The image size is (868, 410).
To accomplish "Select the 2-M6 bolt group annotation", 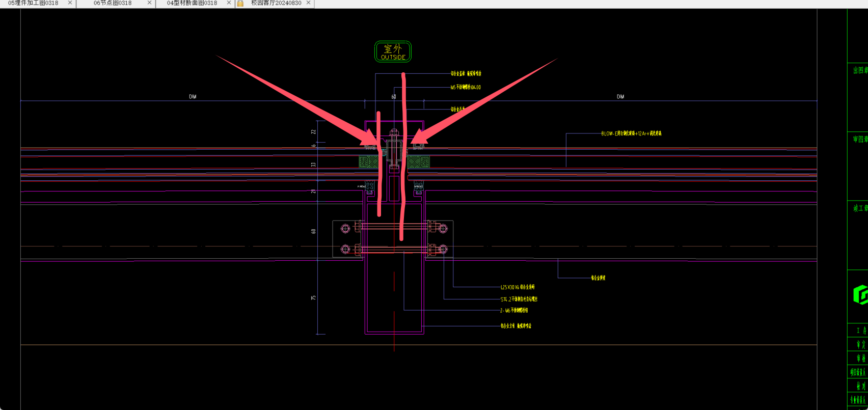I will click(x=513, y=311).
